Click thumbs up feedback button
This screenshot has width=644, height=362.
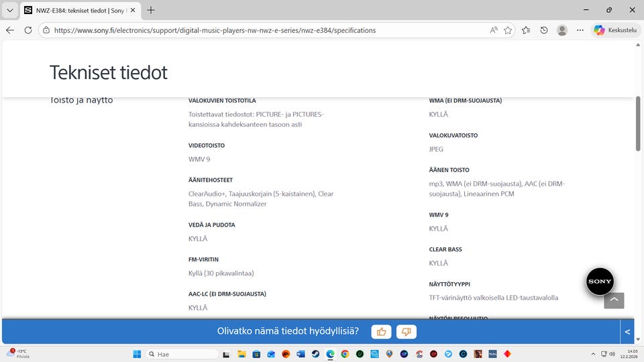click(381, 332)
